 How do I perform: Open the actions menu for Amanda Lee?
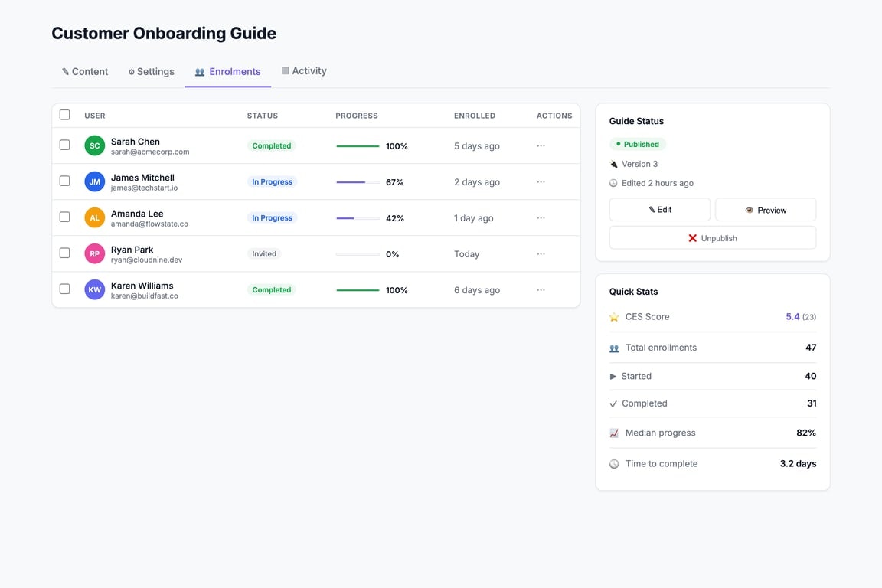[x=541, y=217]
